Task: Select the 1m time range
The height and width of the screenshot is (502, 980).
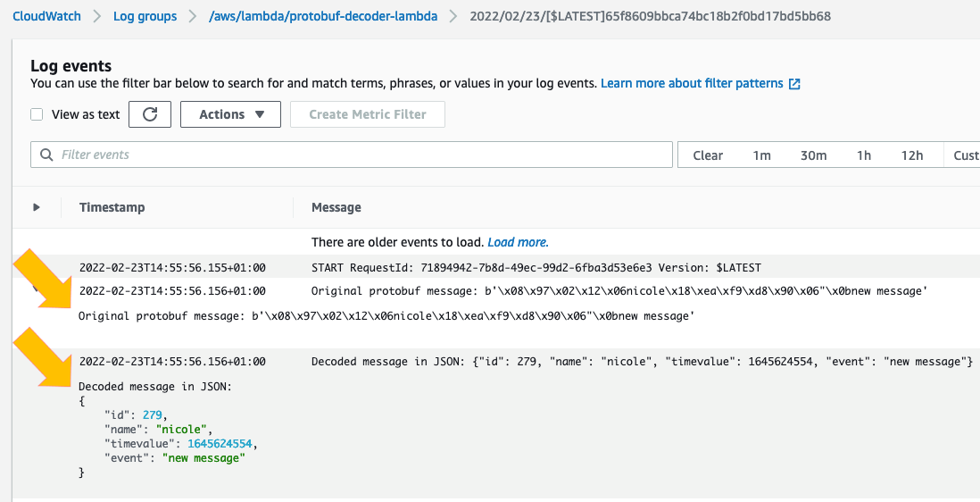Action: (761, 155)
